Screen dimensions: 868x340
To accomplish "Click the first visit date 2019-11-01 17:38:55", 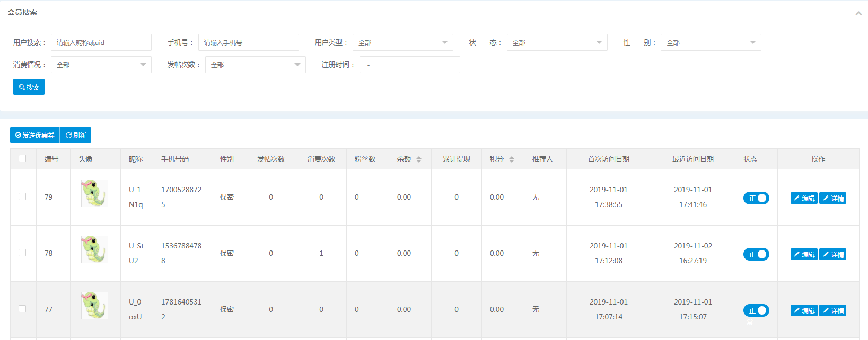I will (x=609, y=197).
